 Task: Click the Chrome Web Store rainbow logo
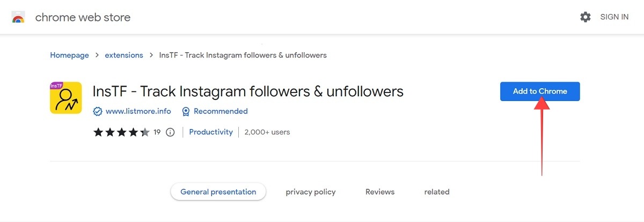pyautogui.click(x=18, y=17)
